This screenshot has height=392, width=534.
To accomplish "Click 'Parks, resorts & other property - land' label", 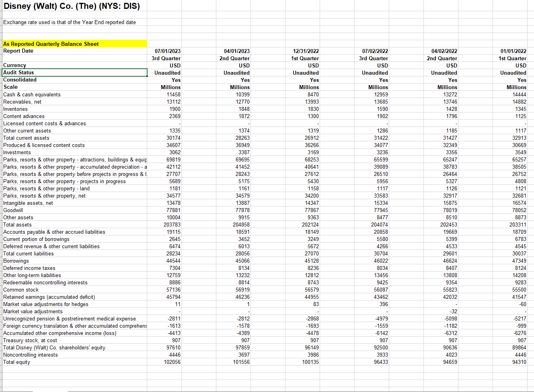I will (47, 188).
